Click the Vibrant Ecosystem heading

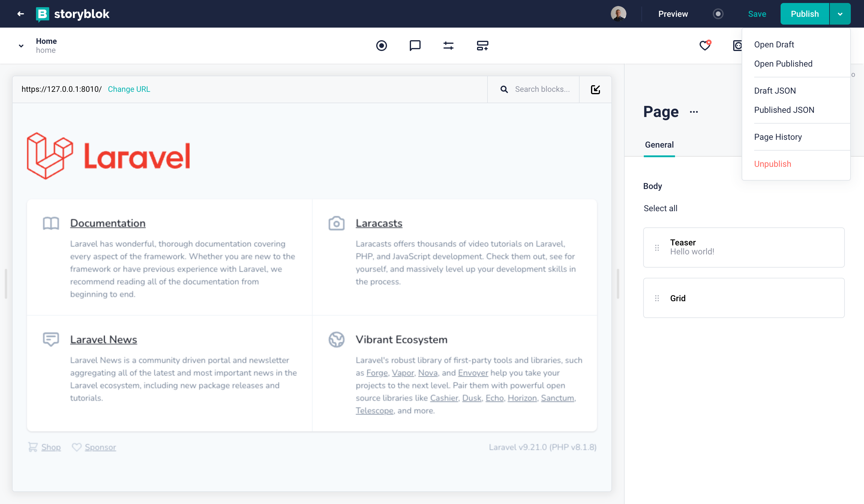coord(401,339)
